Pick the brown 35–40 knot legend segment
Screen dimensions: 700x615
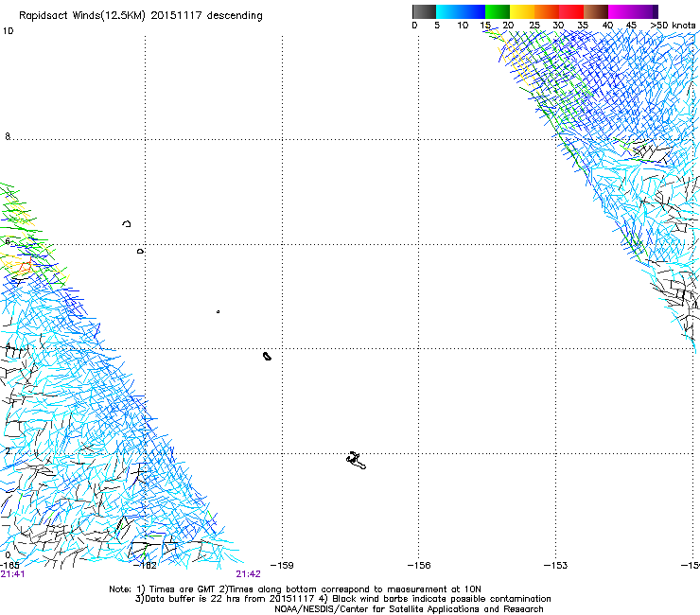(596, 11)
